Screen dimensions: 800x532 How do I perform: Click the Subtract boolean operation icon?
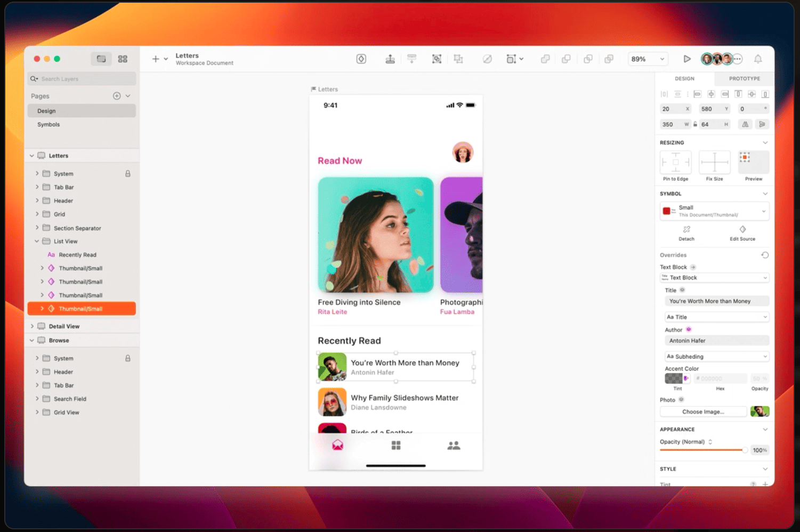[x=566, y=59]
